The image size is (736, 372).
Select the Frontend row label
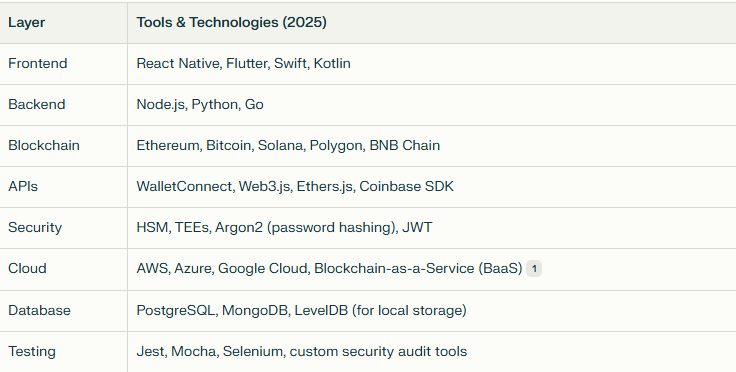coord(38,63)
